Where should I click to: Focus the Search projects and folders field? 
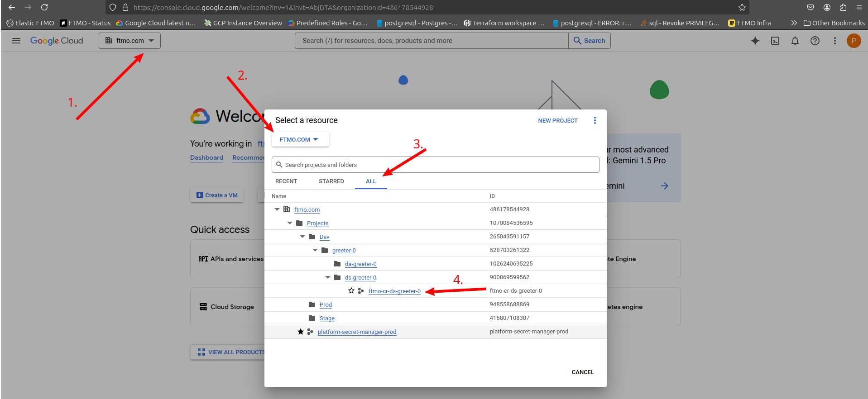(x=435, y=165)
